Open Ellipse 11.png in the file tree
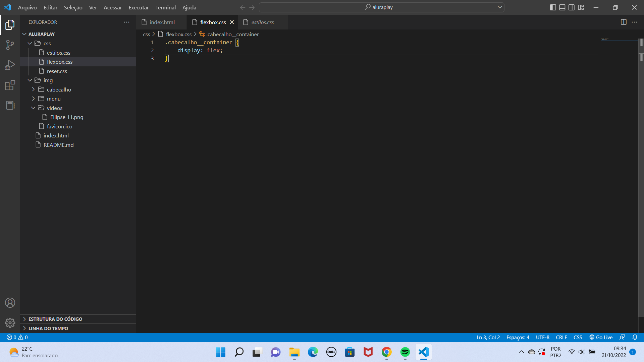 [78, 117]
